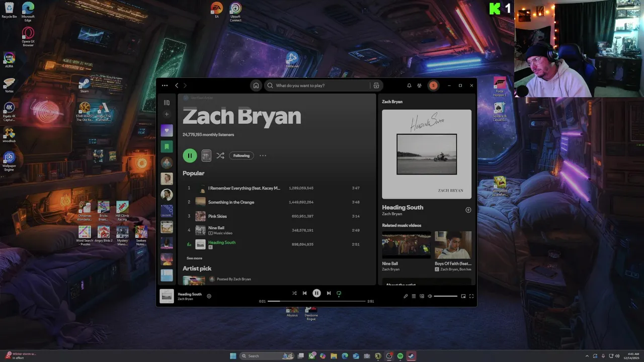
Task: Expand Your Library in the sidebar
Action: (167, 103)
